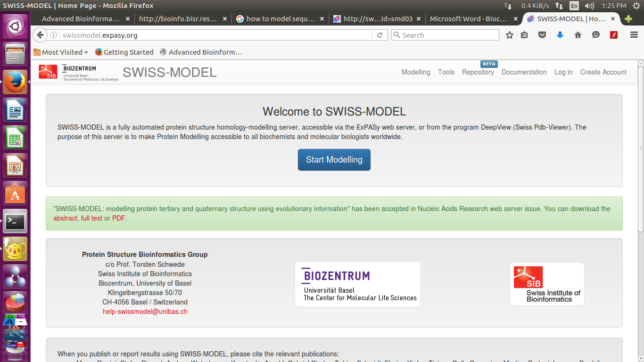Bookmark this page with the star icon
The image size is (644, 362).
[509, 35]
